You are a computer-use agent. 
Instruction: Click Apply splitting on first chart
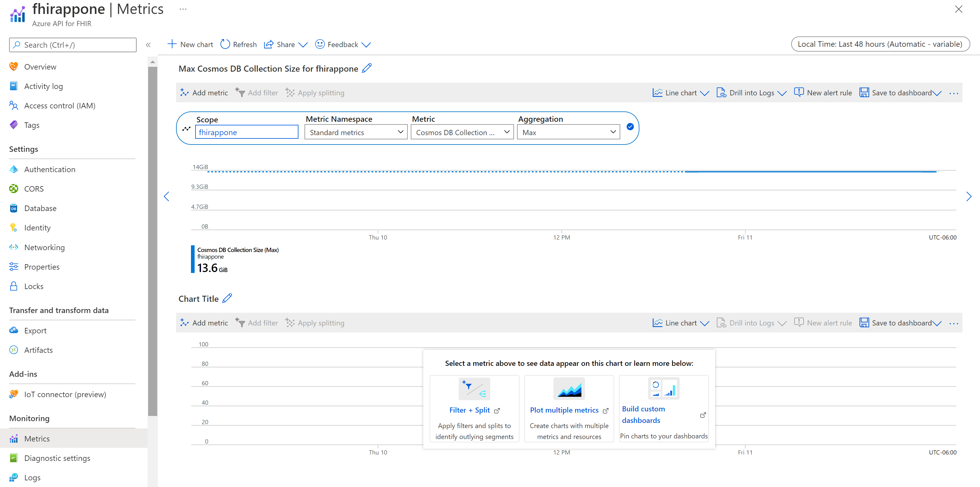pyautogui.click(x=315, y=93)
